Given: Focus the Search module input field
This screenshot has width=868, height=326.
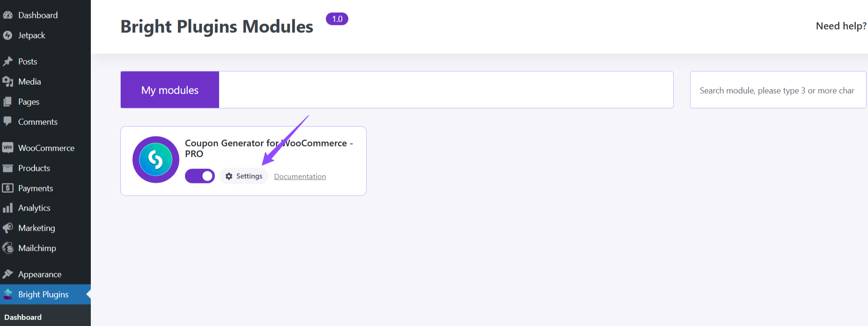Looking at the screenshot, I should (777, 90).
